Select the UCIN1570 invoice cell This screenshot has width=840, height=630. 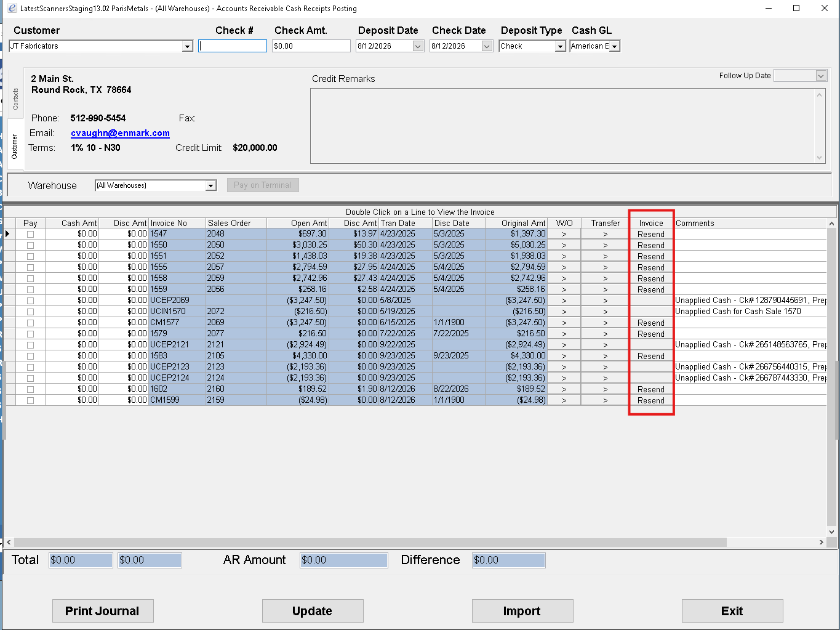[x=177, y=312]
